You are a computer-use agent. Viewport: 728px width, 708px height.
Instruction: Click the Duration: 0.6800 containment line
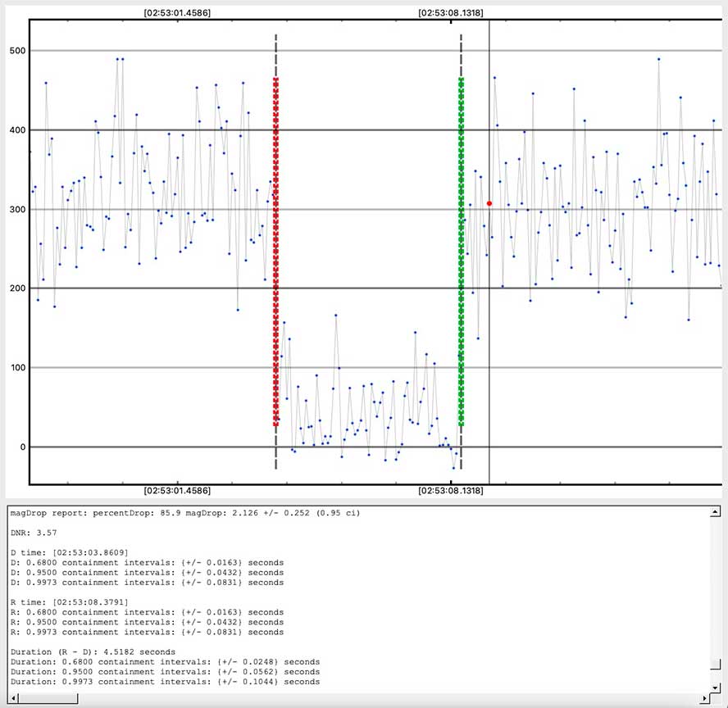(165, 662)
